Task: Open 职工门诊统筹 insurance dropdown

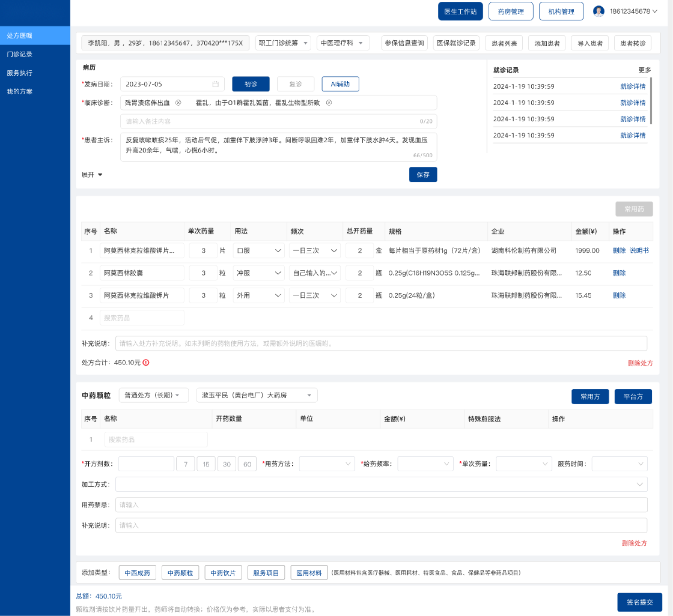Action: [x=283, y=43]
